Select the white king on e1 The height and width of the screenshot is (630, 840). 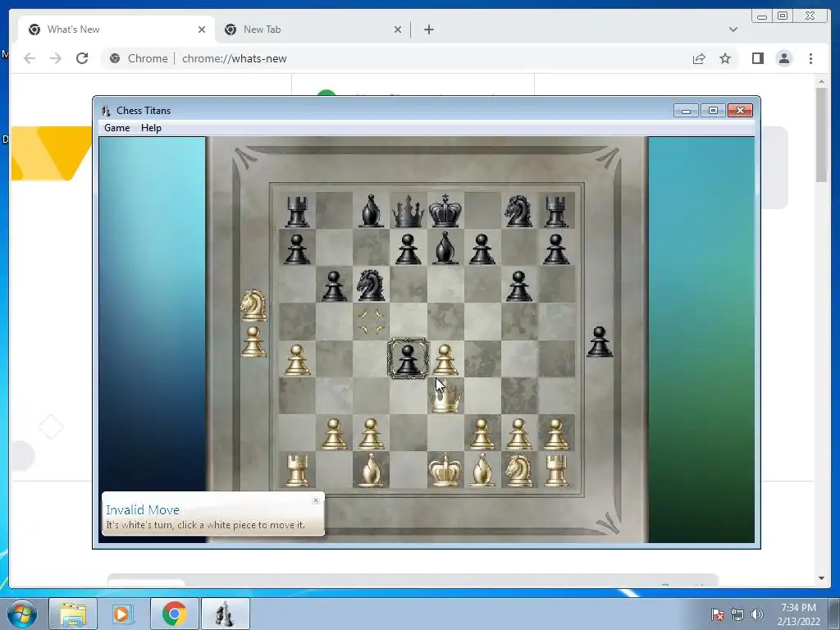445,469
